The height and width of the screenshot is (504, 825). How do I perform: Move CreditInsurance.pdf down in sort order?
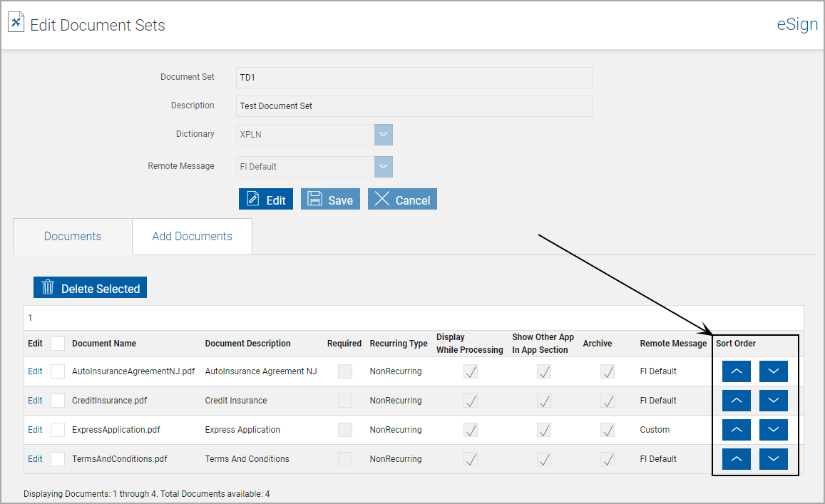click(773, 400)
